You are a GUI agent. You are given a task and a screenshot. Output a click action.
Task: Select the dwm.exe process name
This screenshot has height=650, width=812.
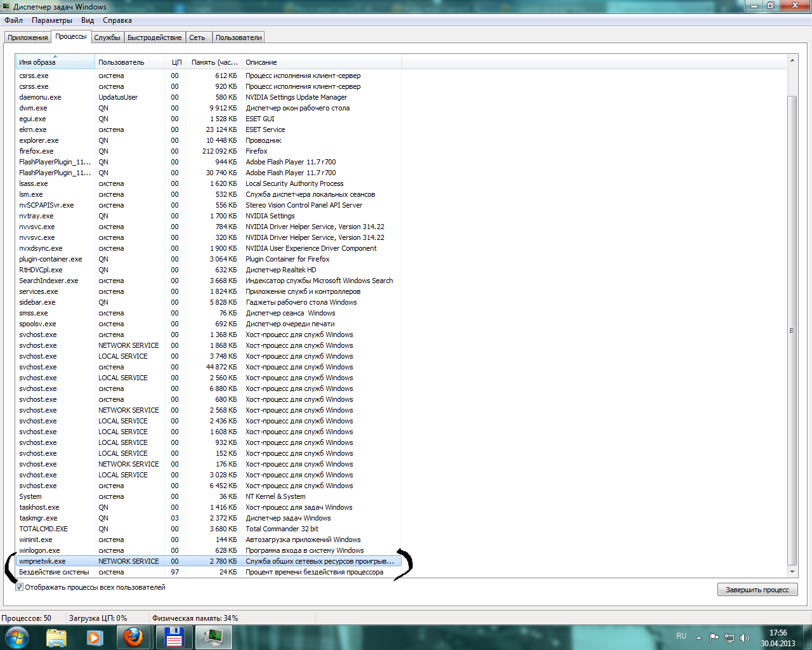(33, 108)
